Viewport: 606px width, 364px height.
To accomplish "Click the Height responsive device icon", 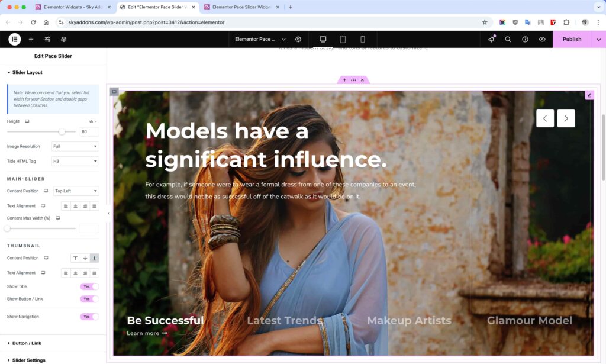I will 27,121.
